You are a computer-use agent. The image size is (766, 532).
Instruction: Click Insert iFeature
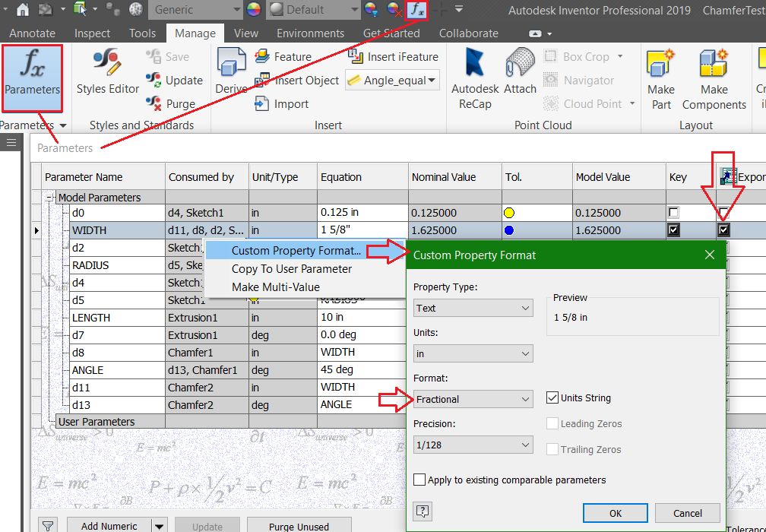tap(393, 57)
